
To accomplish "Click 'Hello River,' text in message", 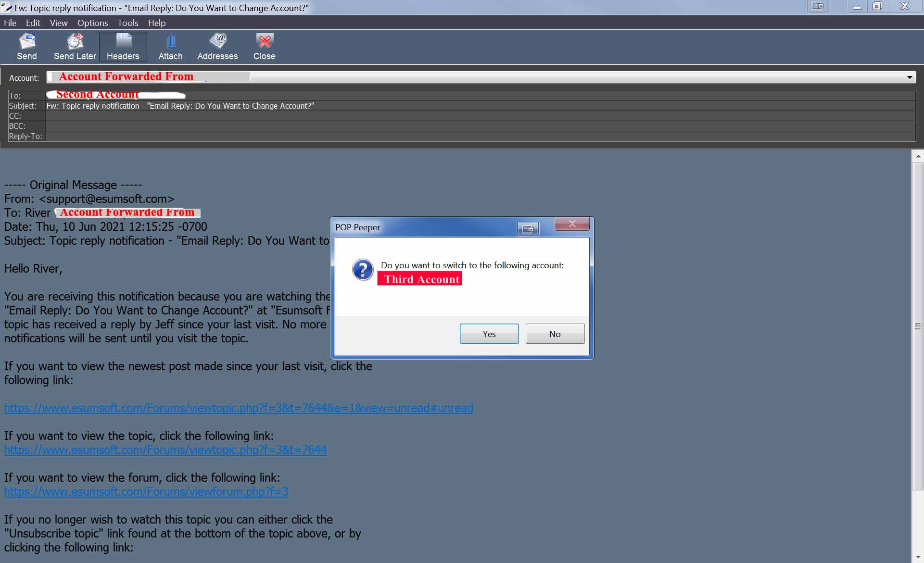I will coord(33,268).
